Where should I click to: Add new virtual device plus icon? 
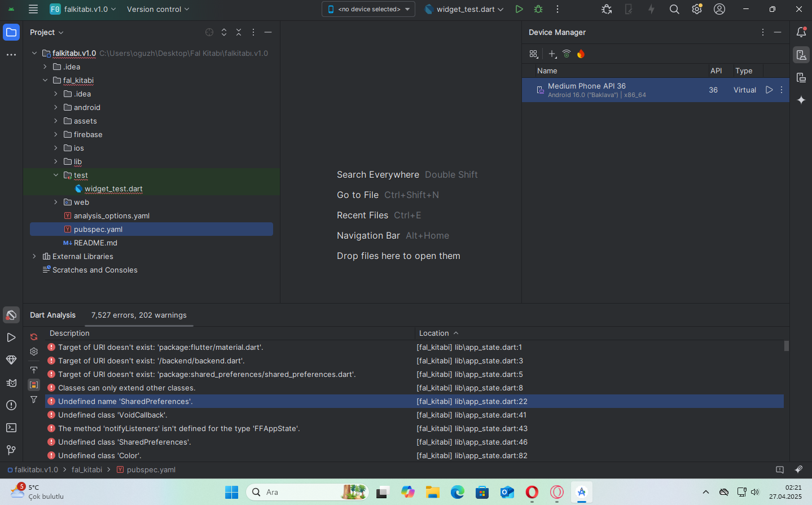coord(552,54)
